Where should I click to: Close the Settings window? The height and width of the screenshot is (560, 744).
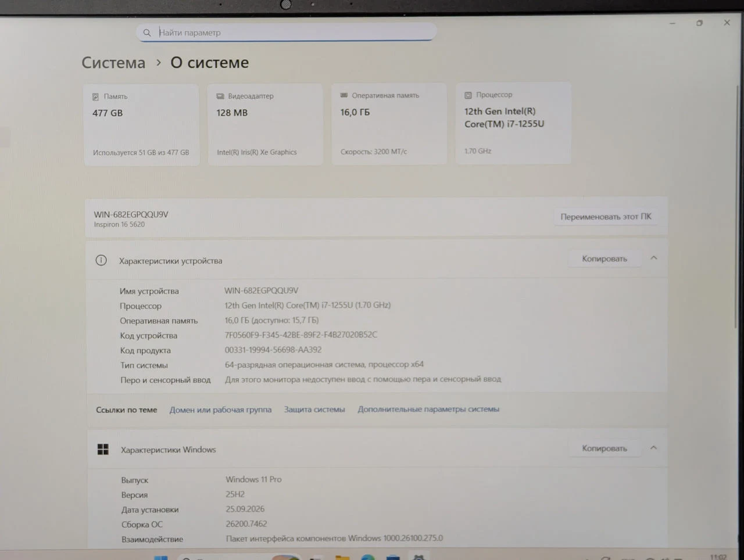coord(727,23)
